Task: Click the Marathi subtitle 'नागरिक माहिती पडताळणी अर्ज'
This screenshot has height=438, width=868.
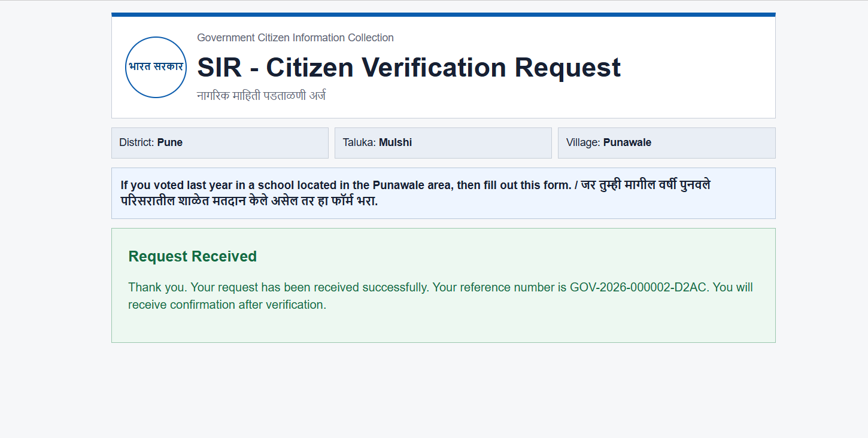Action: [x=261, y=96]
